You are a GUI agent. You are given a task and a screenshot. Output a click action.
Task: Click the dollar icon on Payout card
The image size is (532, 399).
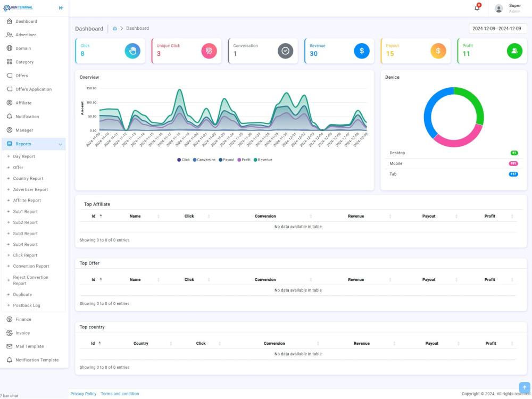click(438, 51)
